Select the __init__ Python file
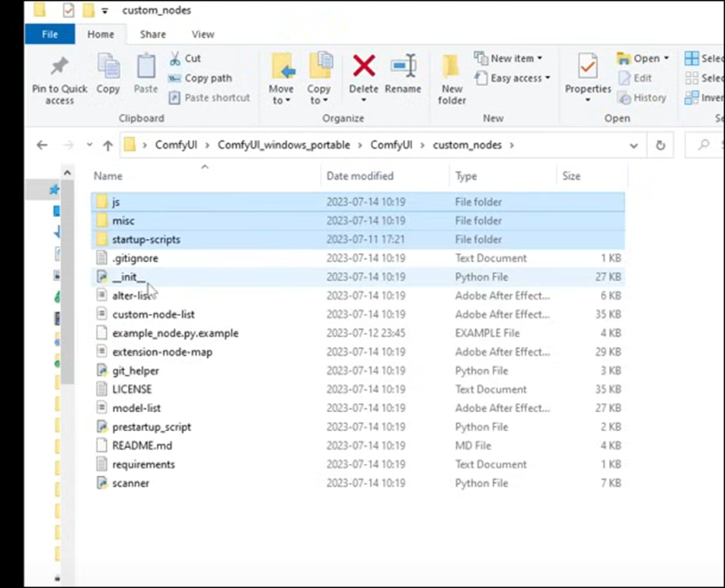This screenshot has width=725, height=588. pyautogui.click(x=358, y=277)
